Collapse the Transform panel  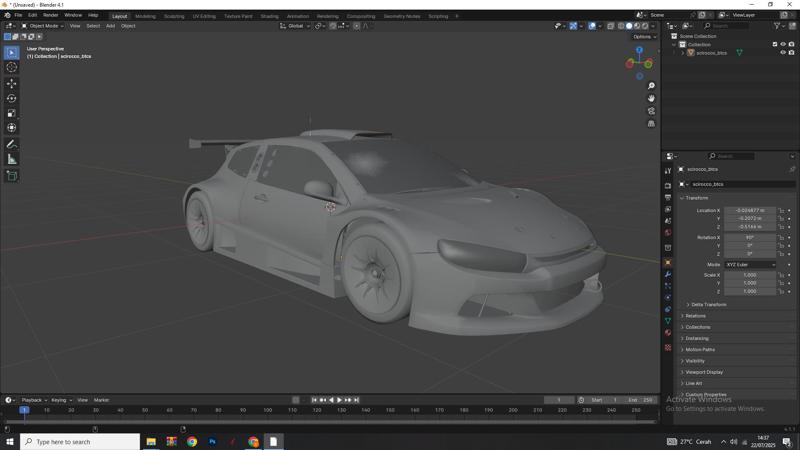[696, 198]
